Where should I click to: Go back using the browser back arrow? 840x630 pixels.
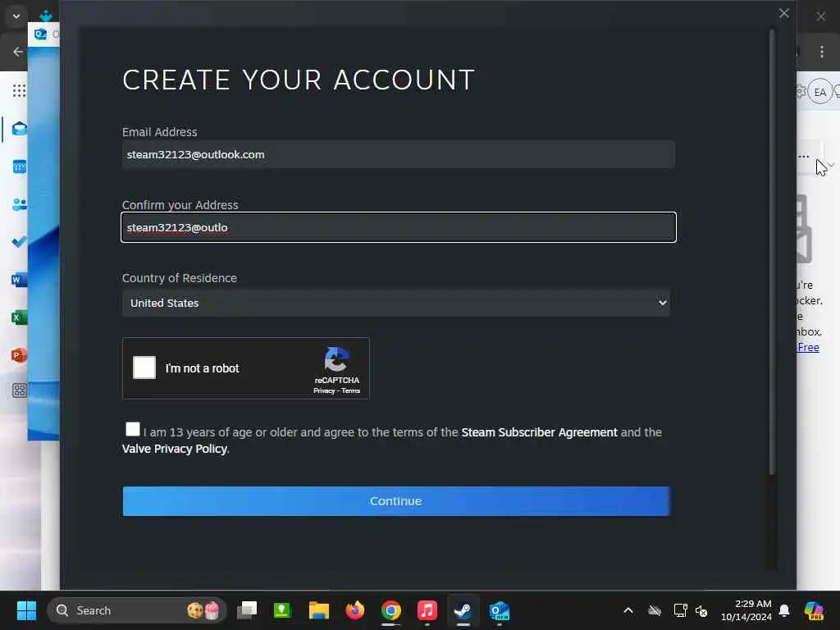pos(18,52)
